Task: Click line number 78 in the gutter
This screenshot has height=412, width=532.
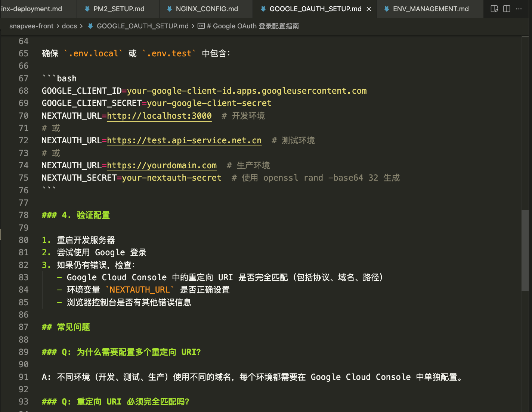Action: [x=24, y=215]
